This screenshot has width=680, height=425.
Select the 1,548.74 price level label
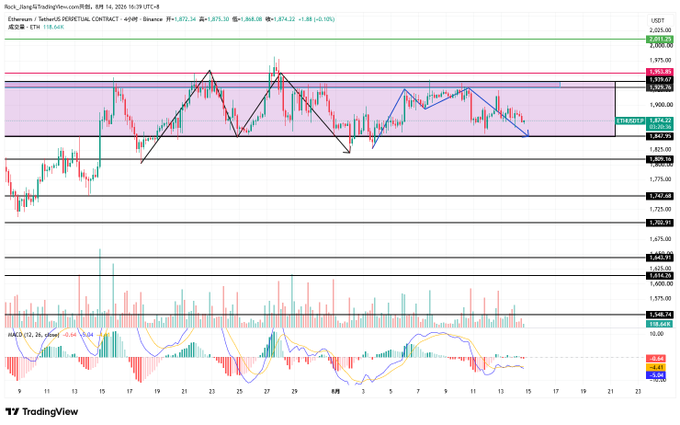point(660,314)
